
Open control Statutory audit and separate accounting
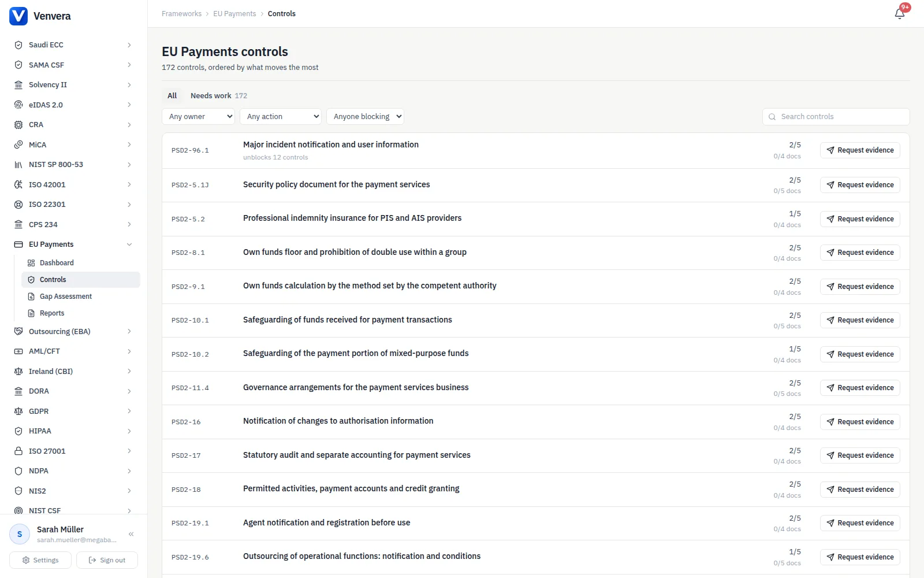(x=357, y=455)
